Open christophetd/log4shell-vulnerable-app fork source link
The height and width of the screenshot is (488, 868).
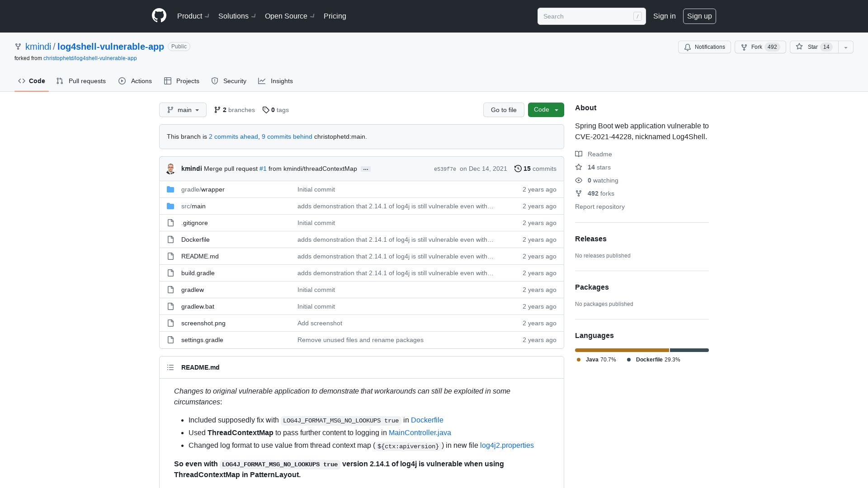pyautogui.click(x=90, y=58)
